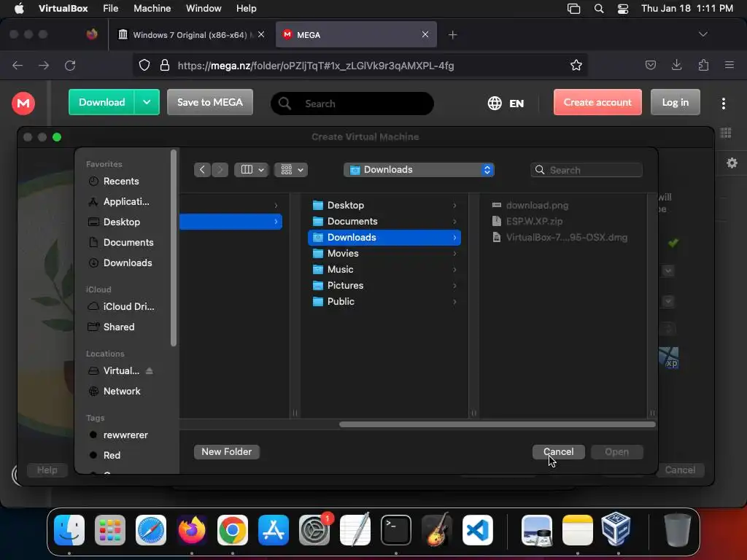Click the green Download button
Image resolution: width=747 pixels, height=560 pixels.
[101, 102]
